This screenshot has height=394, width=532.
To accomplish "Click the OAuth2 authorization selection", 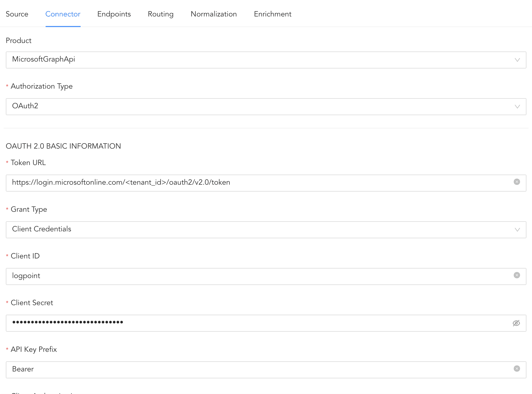I will click(x=25, y=106).
